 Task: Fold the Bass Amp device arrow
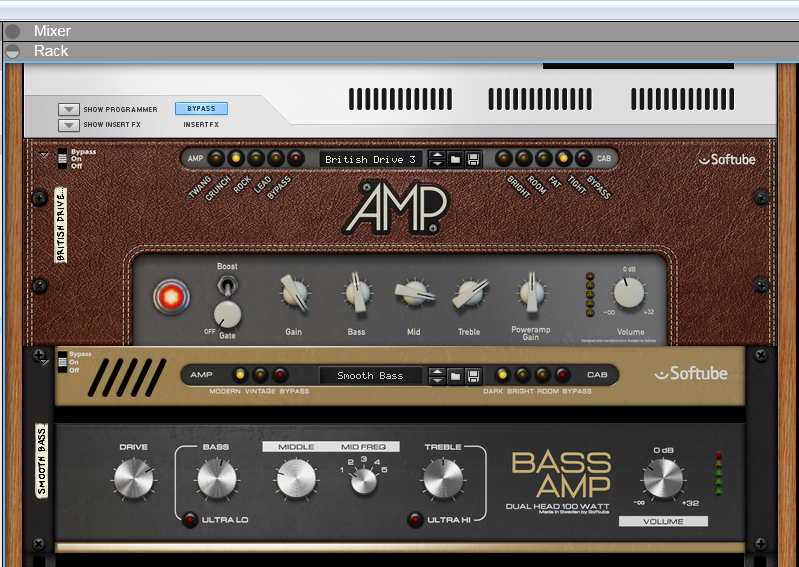44,362
